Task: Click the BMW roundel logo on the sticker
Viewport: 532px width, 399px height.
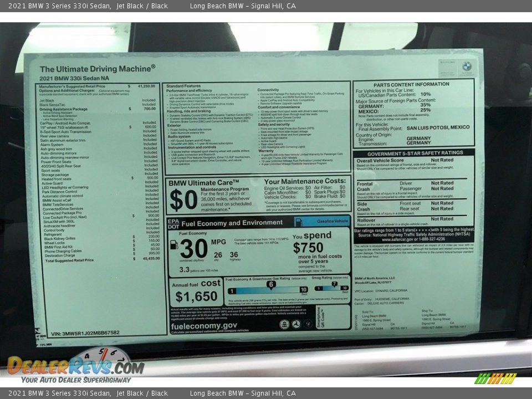Action: (467, 66)
